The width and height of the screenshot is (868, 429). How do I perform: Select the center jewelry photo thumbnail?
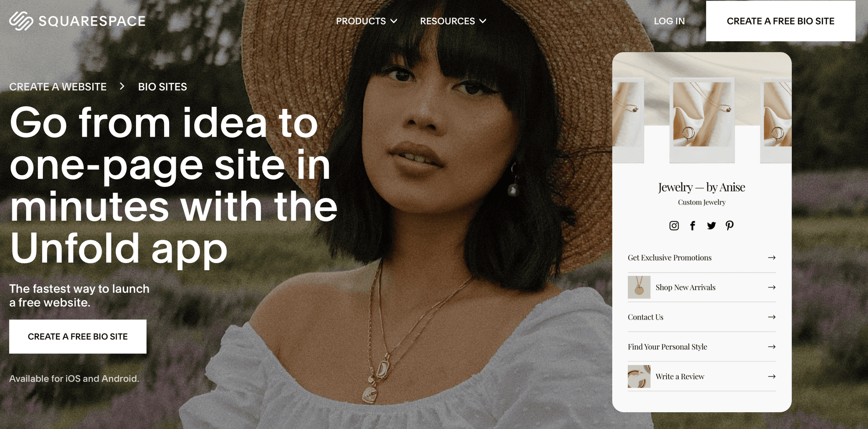tap(702, 120)
